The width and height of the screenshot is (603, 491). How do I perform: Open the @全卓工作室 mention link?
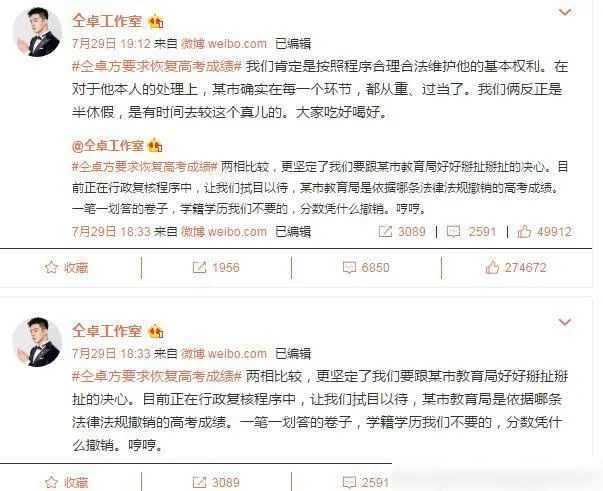pos(108,146)
